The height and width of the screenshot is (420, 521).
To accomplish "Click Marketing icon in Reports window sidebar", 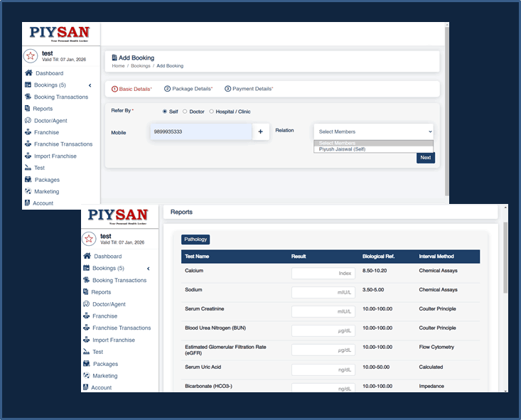I will pos(87,375).
